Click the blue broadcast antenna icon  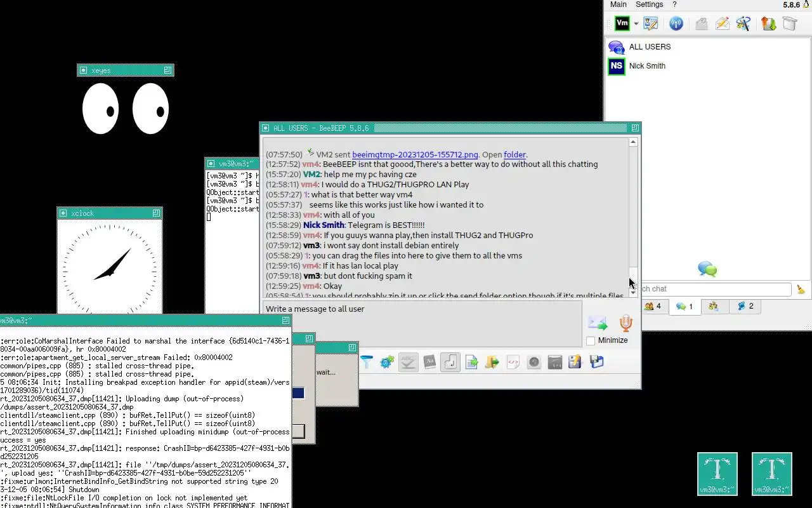coord(676,23)
